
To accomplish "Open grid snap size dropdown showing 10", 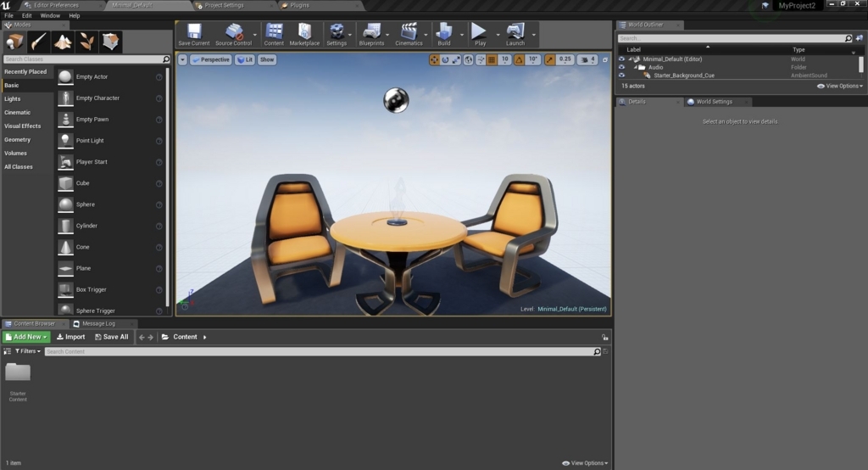I will coord(504,59).
